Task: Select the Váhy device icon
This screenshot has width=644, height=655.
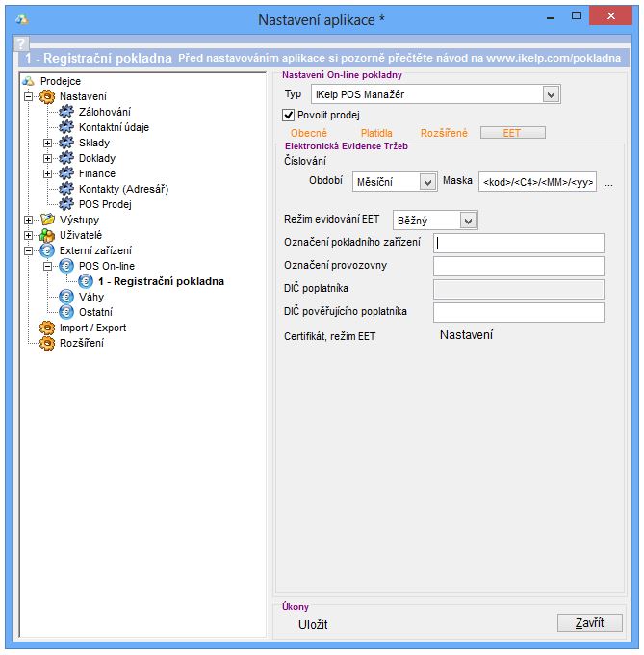Action: click(x=66, y=297)
